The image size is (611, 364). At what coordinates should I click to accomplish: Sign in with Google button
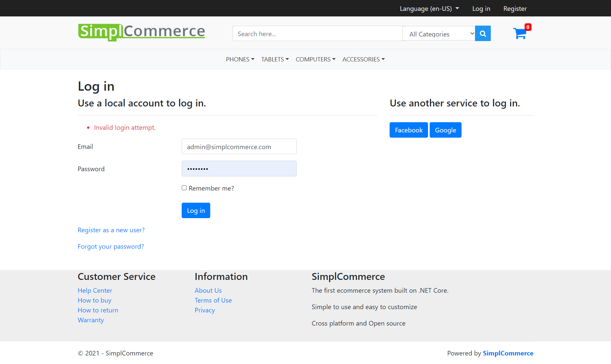(x=445, y=130)
